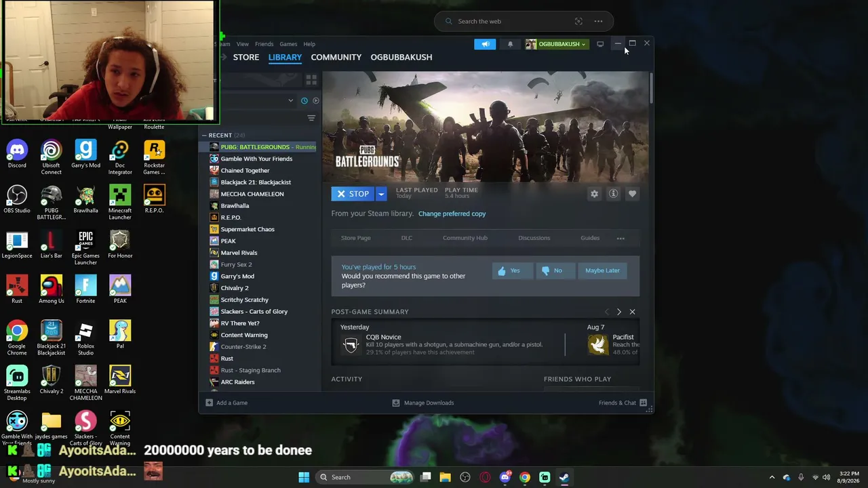Open advanced library filter options
The height and width of the screenshot is (488, 868).
pos(311,118)
